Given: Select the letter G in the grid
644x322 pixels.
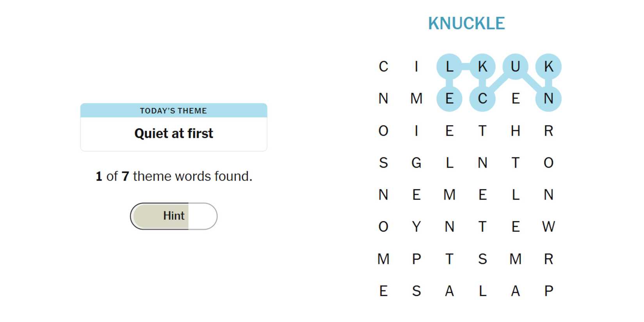Looking at the screenshot, I should click(x=416, y=162).
